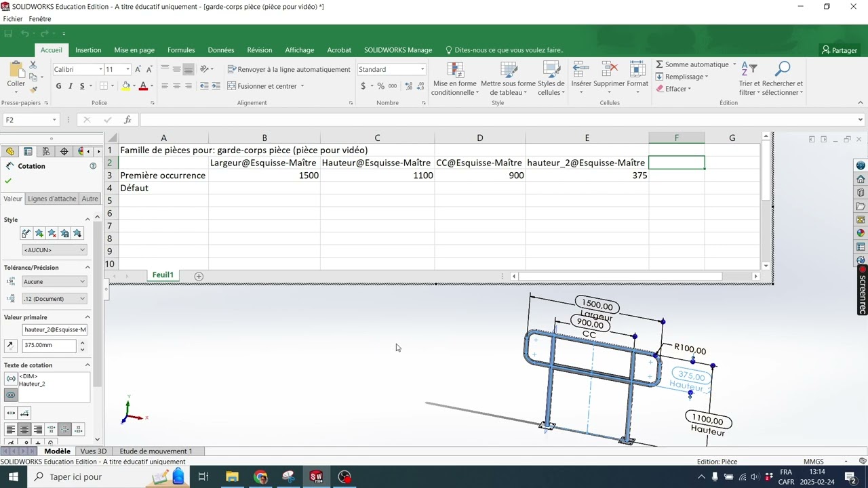
Task: Toggle bottom vertical alignment
Action: [189, 69]
